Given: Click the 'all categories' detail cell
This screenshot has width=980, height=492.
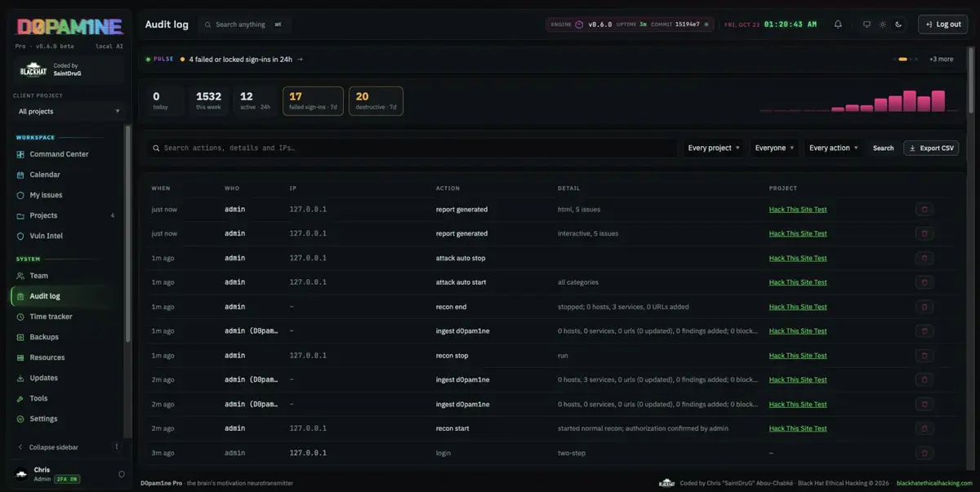Looking at the screenshot, I should click(x=578, y=282).
